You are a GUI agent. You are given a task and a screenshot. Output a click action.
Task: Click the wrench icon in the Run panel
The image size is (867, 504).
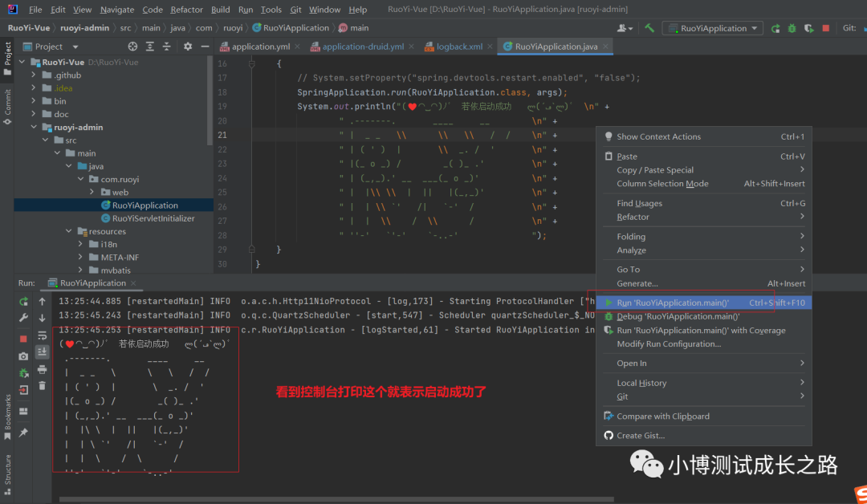[x=23, y=318]
